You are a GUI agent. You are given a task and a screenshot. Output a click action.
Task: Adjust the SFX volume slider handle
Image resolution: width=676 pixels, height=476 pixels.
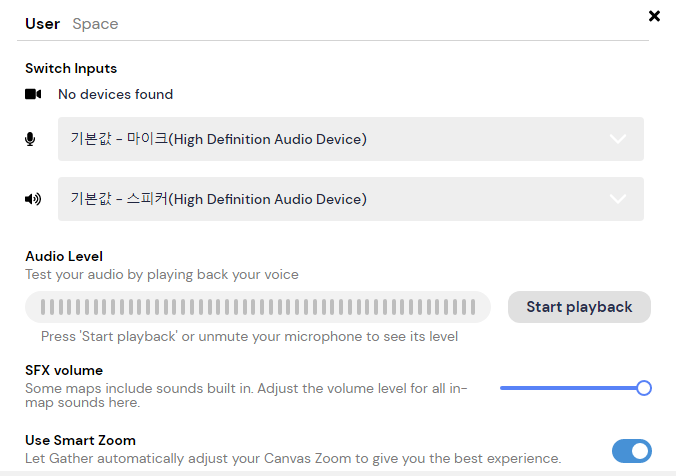point(644,388)
